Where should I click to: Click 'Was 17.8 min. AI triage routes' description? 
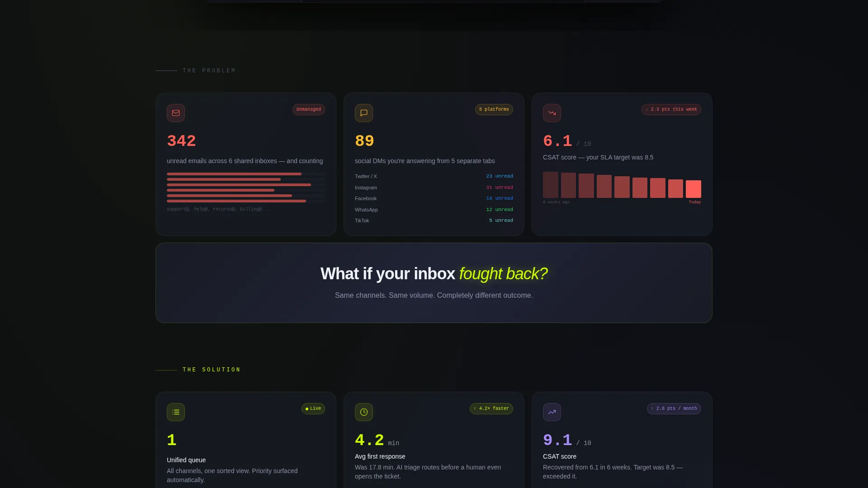click(x=428, y=472)
